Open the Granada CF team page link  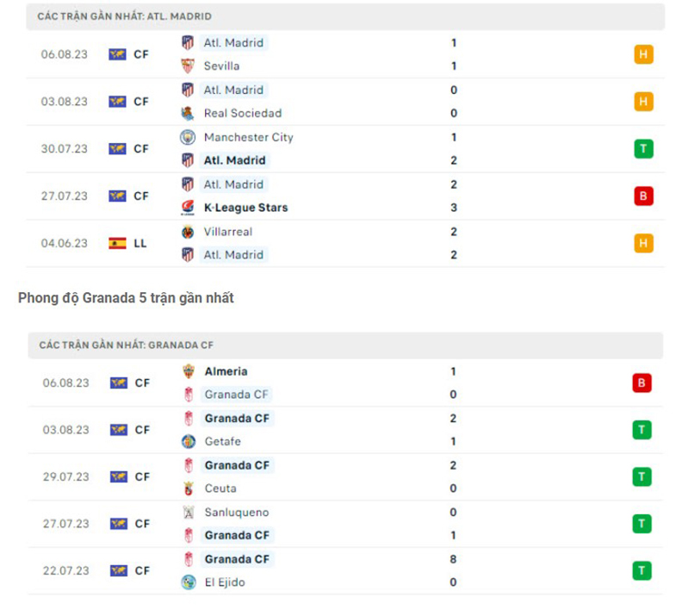pos(237,395)
